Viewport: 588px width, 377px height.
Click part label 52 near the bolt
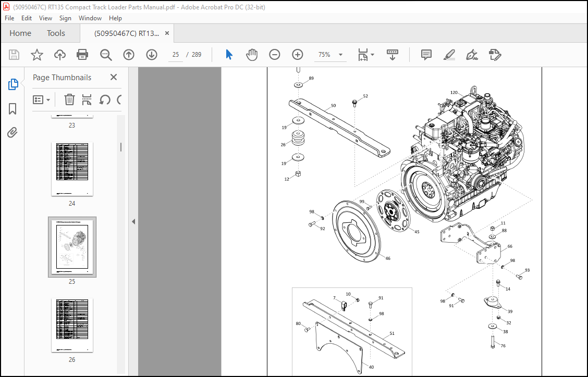click(365, 96)
